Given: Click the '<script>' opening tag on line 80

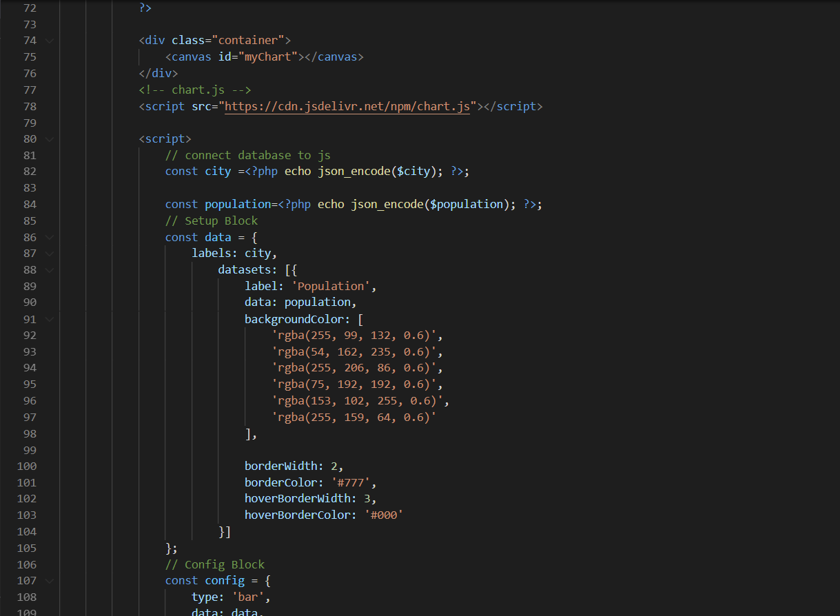Looking at the screenshot, I should pyautogui.click(x=165, y=139).
